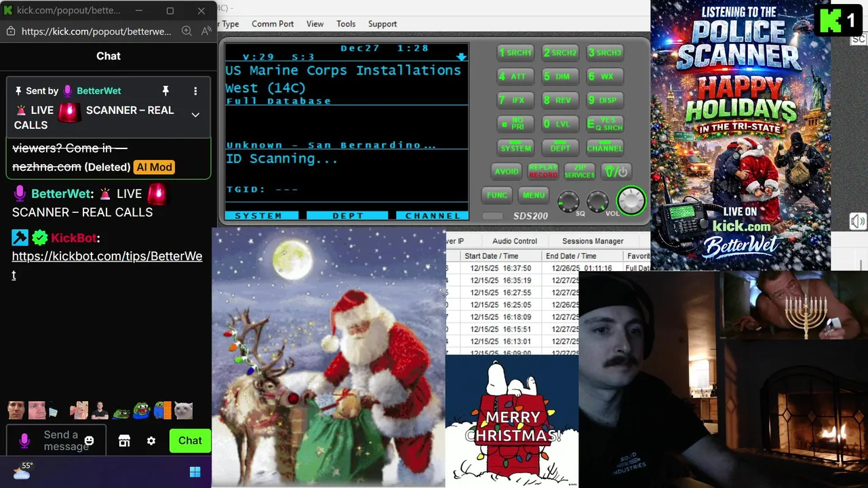The image size is (868, 488).
Task: Sort by End Date / Time column
Action: click(582, 256)
